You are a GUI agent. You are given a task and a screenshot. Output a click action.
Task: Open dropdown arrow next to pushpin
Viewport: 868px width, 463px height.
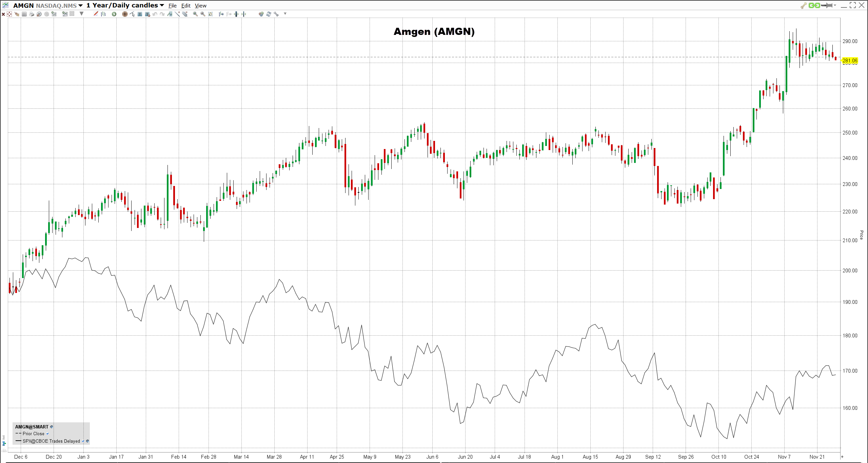pyautogui.click(x=835, y=5)
